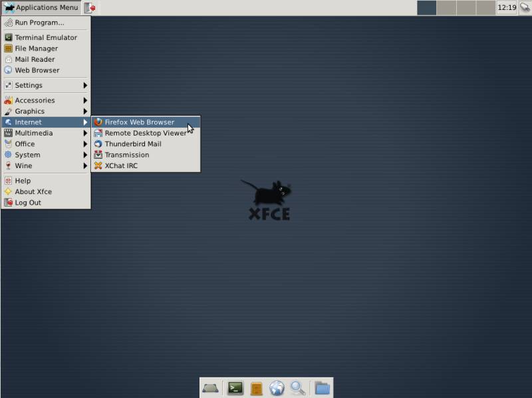Open file cabinet icon in bottom dock
This screenshot has width=532, height=398.
(x=257, y=389)
